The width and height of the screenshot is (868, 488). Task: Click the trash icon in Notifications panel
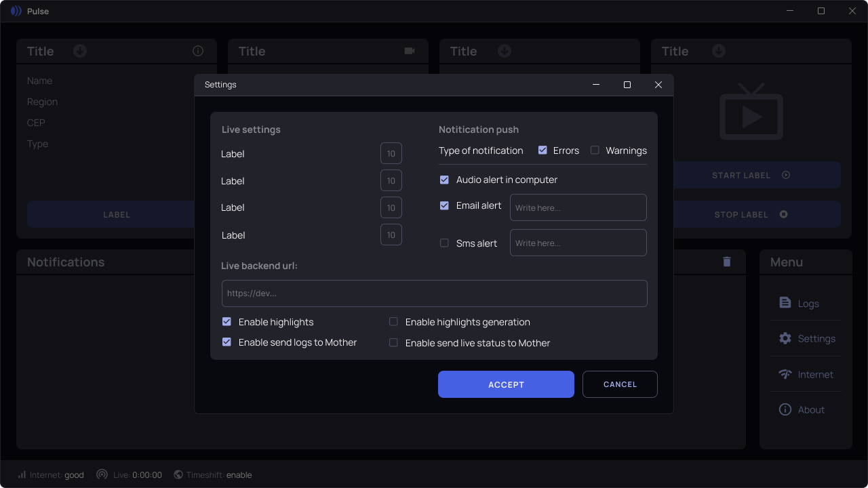pos(727,262)
